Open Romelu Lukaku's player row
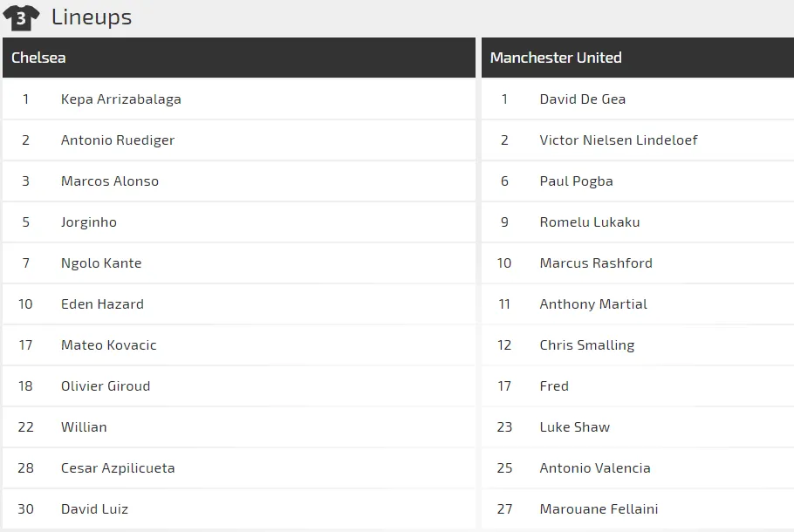This screenshot has width=794, height=532. coord(590,222)
